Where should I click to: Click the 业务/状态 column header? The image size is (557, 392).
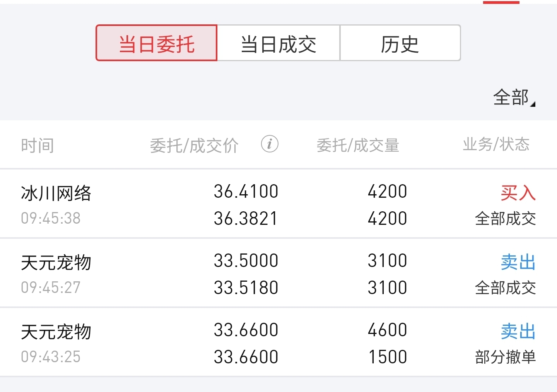[496, 144]
